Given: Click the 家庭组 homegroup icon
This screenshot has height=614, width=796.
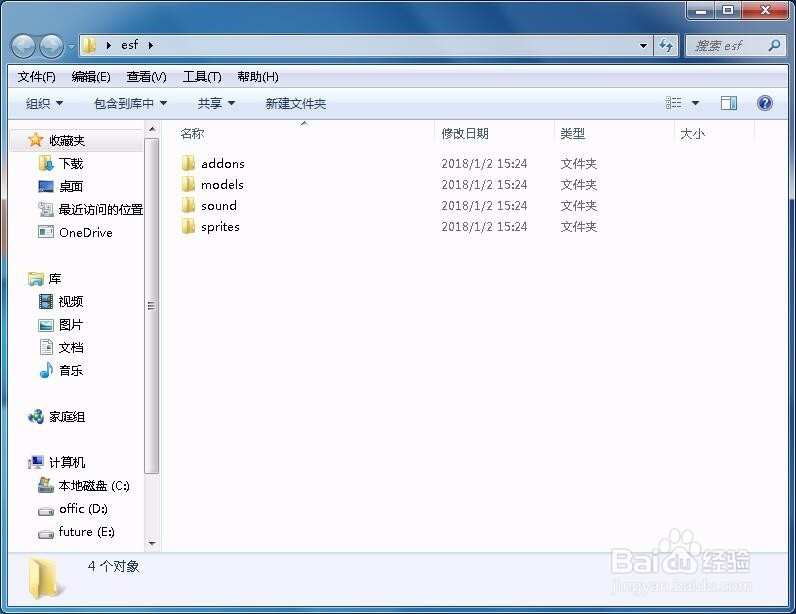Looking at the screenshot, I should tap(36, 417).
